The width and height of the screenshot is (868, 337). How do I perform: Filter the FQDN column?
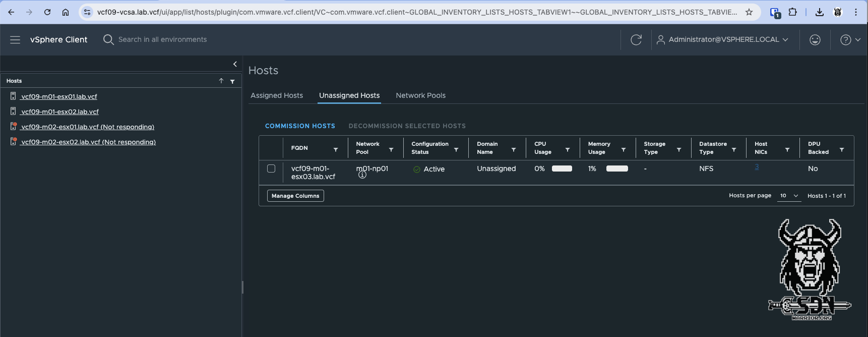(336, 150)
